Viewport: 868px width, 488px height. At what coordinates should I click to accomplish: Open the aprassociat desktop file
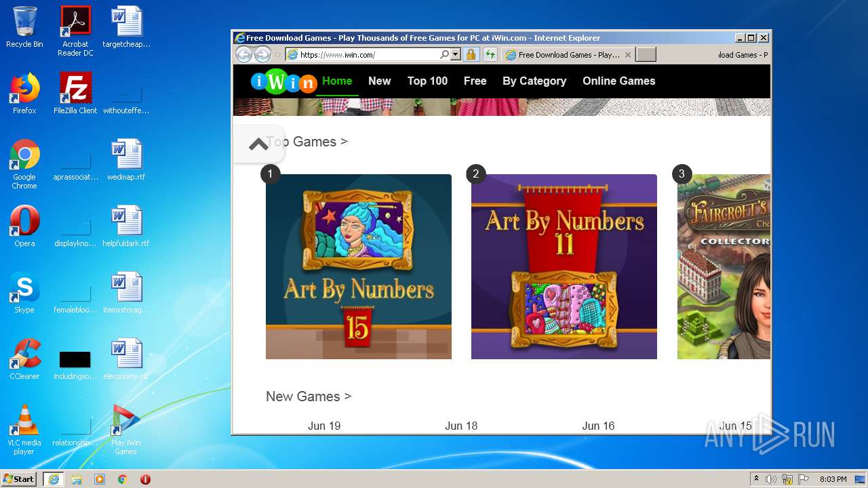pos(75,165)
